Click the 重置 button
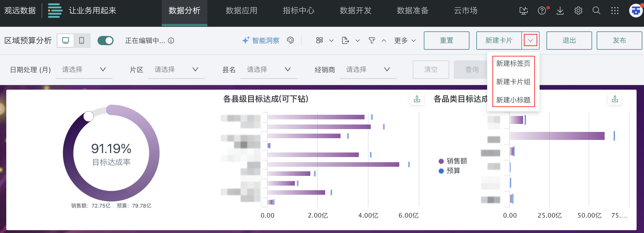This screenshot has height=233, width=644. tap(446, 41)
